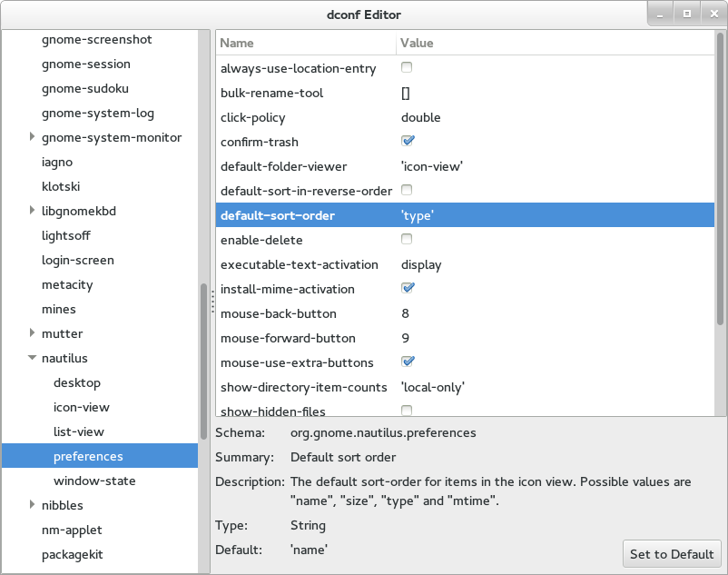This screenshot has height=575, width=728.
Task: Uncheck the confirm-trash checkbox
Action: tap(408, 142)
